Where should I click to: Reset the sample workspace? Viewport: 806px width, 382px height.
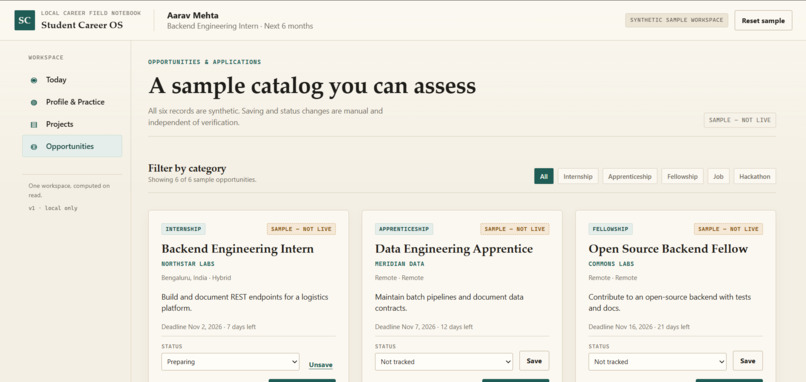coord(763,21)
